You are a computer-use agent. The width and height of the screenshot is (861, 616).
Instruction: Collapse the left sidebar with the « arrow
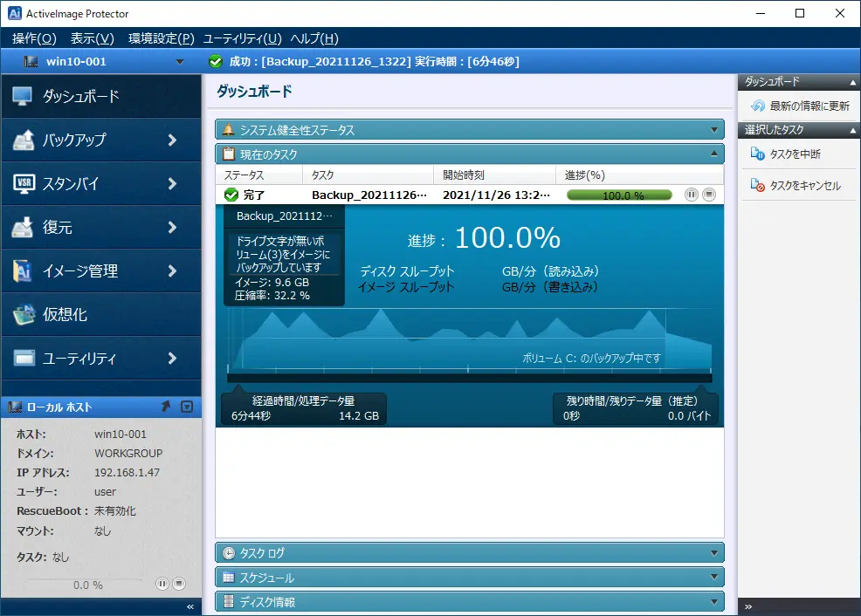(x=190, y=606)
